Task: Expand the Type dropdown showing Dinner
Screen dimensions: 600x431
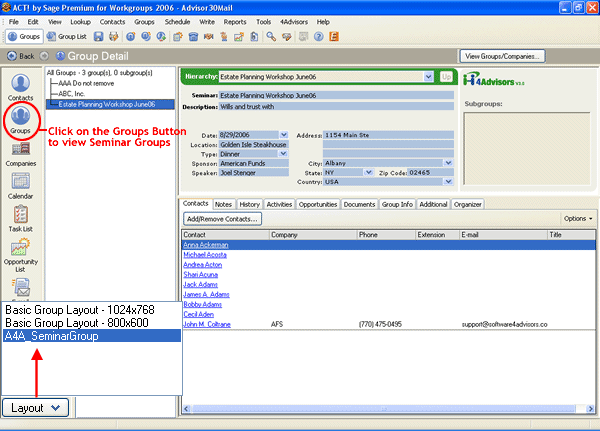Action: coord(284,154)
